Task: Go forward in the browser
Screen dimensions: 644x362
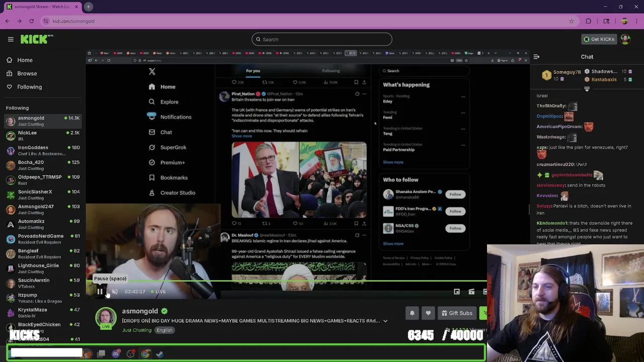Action: (20, 21)
